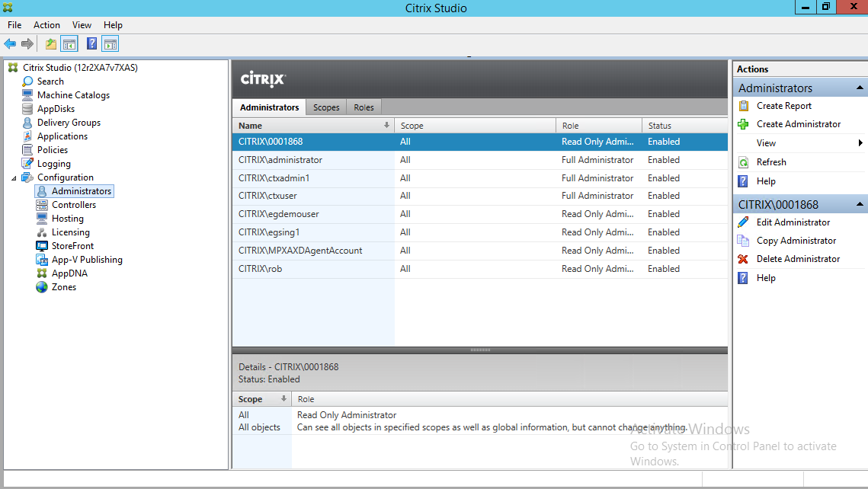Click Delete Administrator action link
Image resolution: width=868 pixels, height=489 pixels.
coord(798,259)
